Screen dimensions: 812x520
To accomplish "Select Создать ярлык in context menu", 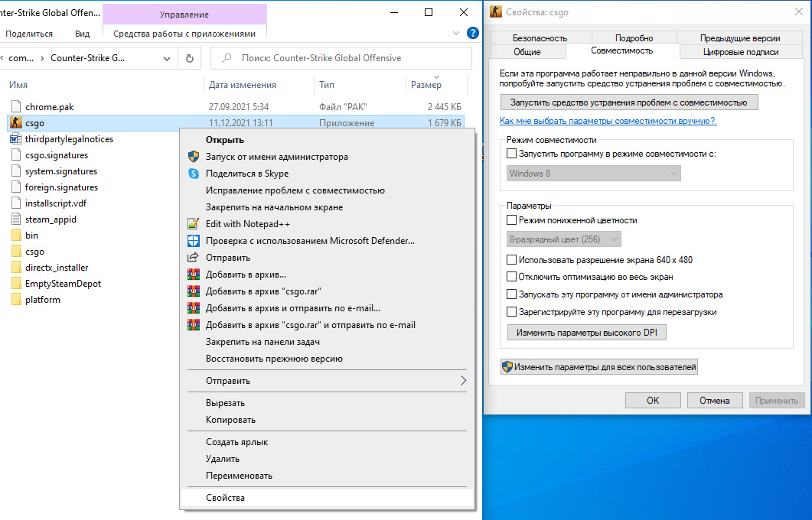I will point(327,442).
